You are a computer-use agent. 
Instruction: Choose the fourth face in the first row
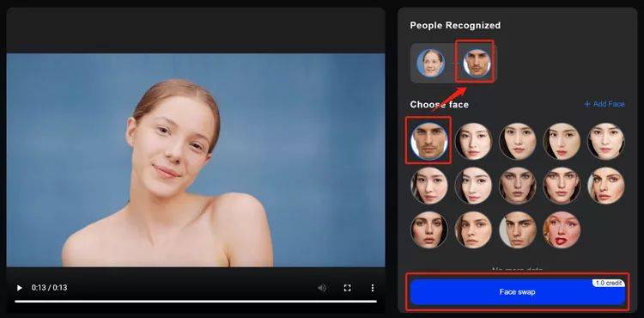pyautogui.click(x=562, y=141)
